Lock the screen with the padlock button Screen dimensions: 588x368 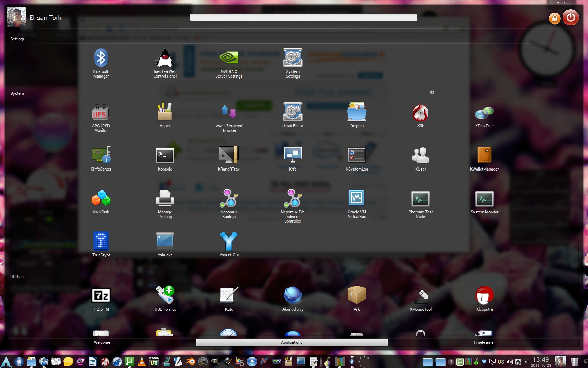tap(554, 18)
